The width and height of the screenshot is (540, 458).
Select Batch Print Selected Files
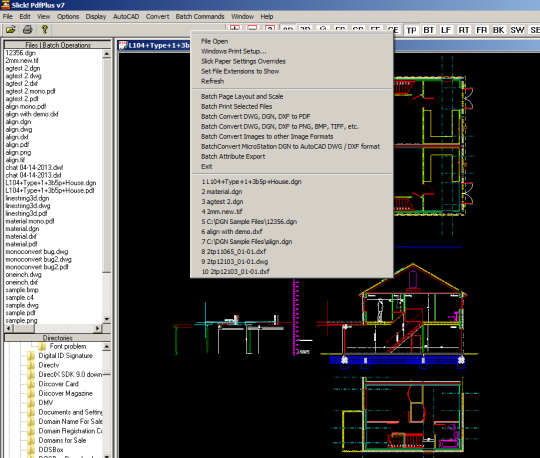click(x=237, y=106)
